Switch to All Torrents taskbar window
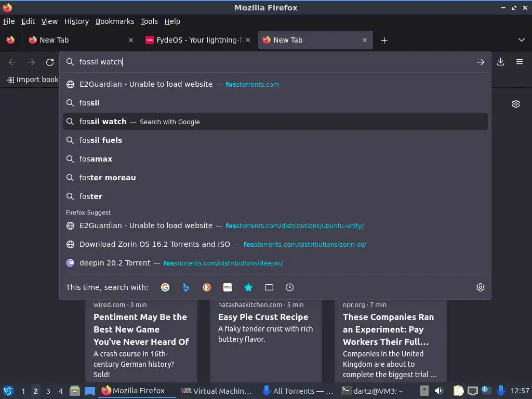The height and width of the screenshot is (399, 532). coord(298,391)
